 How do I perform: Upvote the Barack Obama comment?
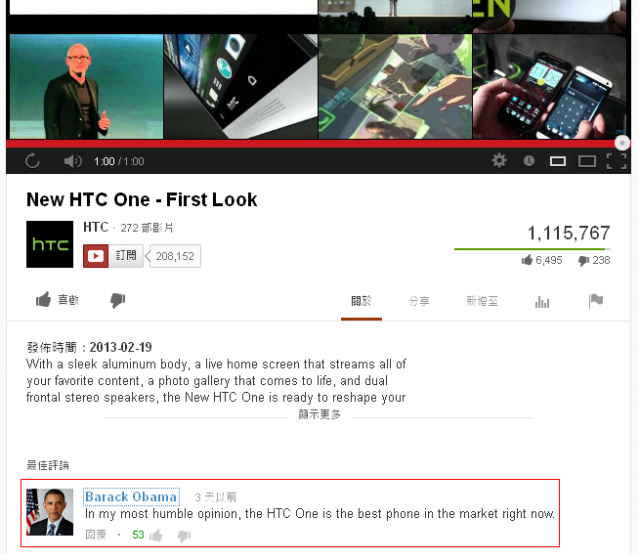click(x=156, y=535)
